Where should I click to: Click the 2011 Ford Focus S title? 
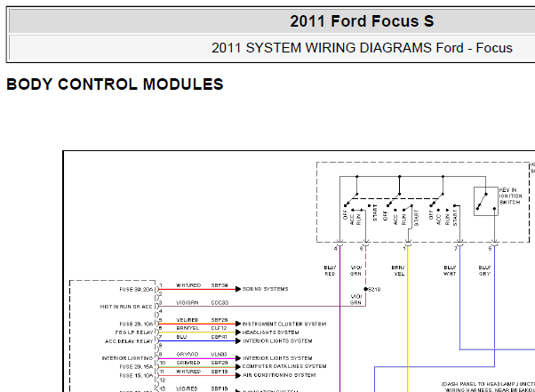[x=362, y=21]
